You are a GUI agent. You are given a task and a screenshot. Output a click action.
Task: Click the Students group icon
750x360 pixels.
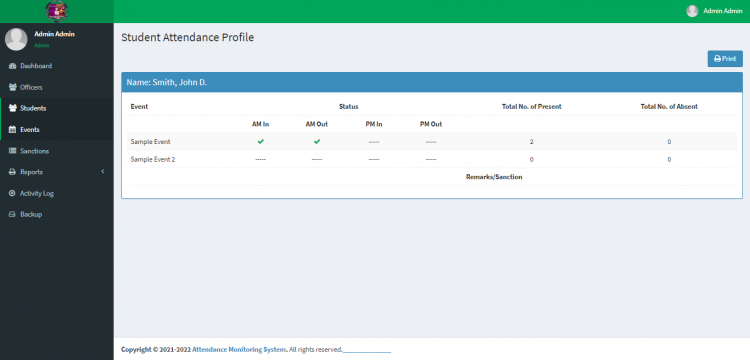click(x=13, y=109)
